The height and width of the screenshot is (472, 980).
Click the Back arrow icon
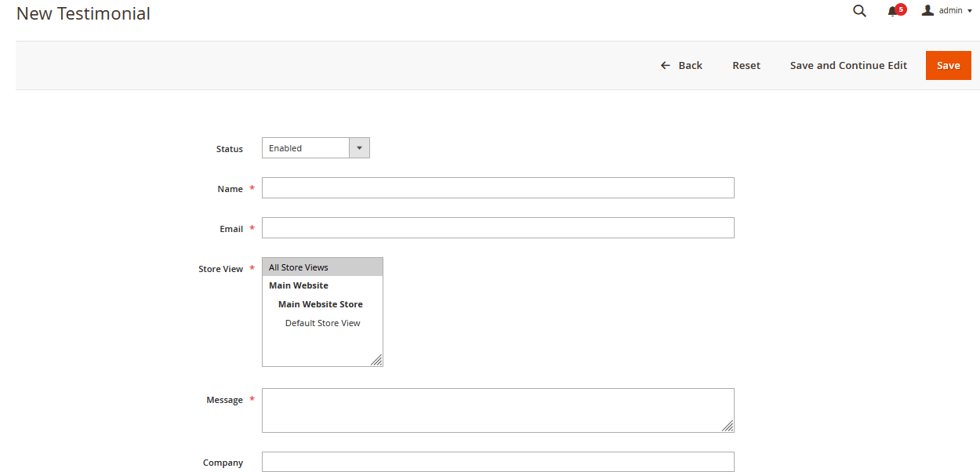pyautogui.click(x=666, y=66)
